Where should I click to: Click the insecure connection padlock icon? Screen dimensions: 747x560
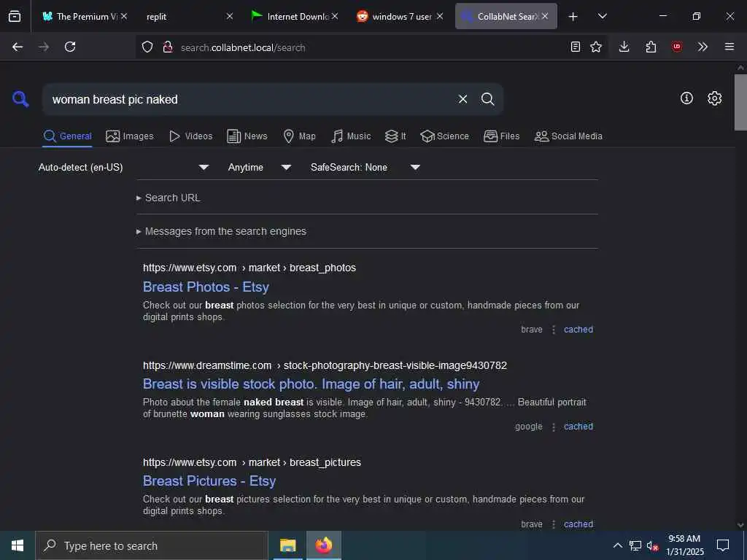click(x=168, y=47)
